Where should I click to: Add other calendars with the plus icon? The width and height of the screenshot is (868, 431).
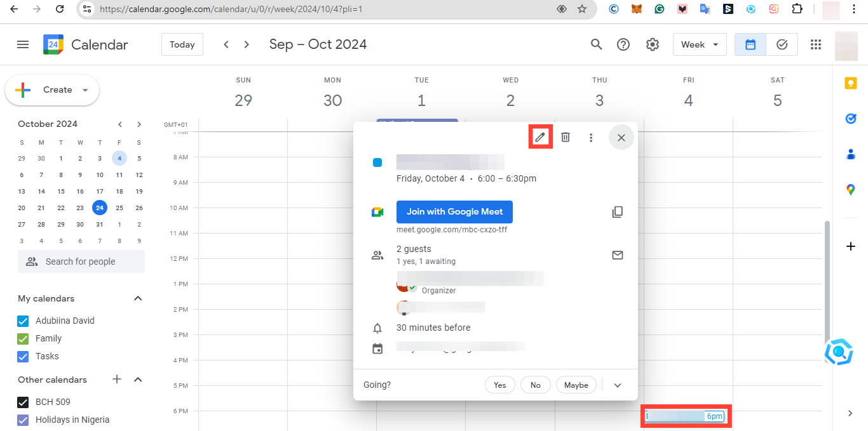click(116, 380)
